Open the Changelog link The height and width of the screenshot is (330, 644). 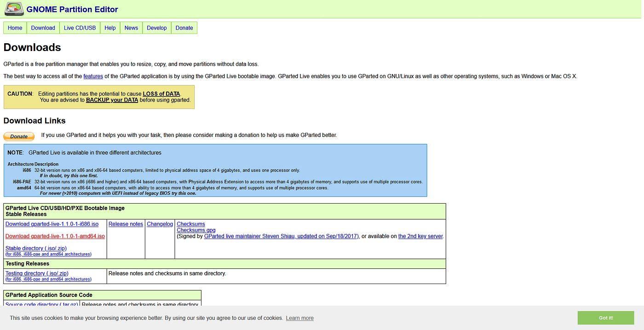point(160,224)
